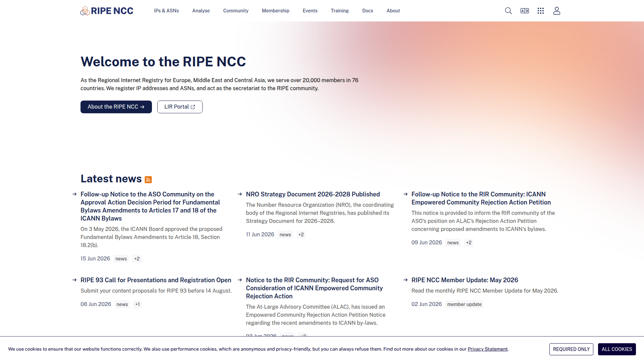The width and height of the screenshot is (644, 362).
Task: Click the Latest news heading
Action: tap(111, 179)
